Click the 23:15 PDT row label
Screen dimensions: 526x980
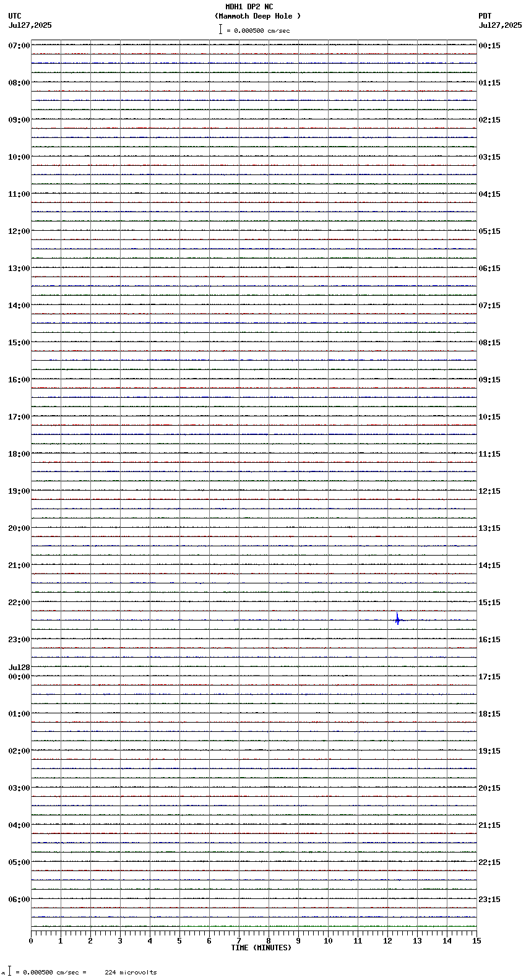(489, 900)
